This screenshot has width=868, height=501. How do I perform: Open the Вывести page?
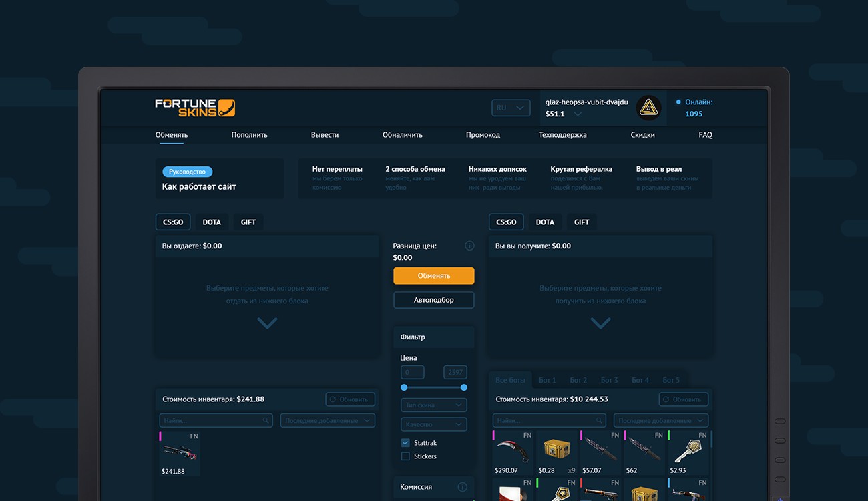(x=324, y=135)
